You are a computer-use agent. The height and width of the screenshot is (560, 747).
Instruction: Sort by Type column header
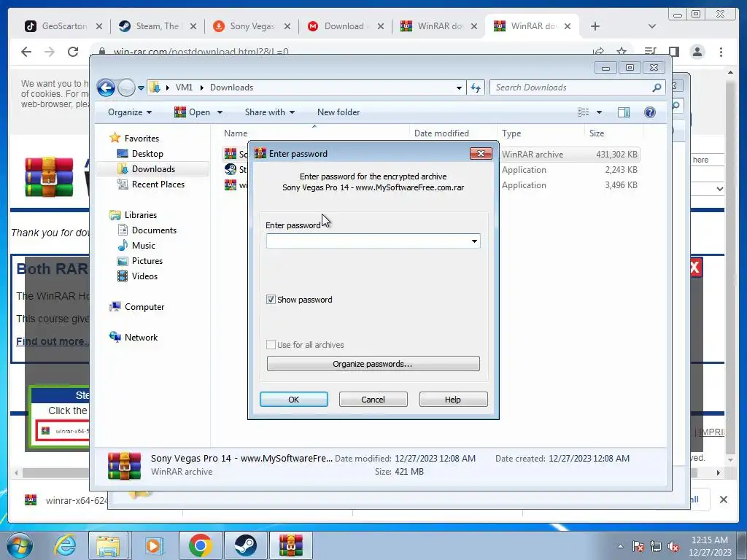pyautogui.click(x=511, y=134)
